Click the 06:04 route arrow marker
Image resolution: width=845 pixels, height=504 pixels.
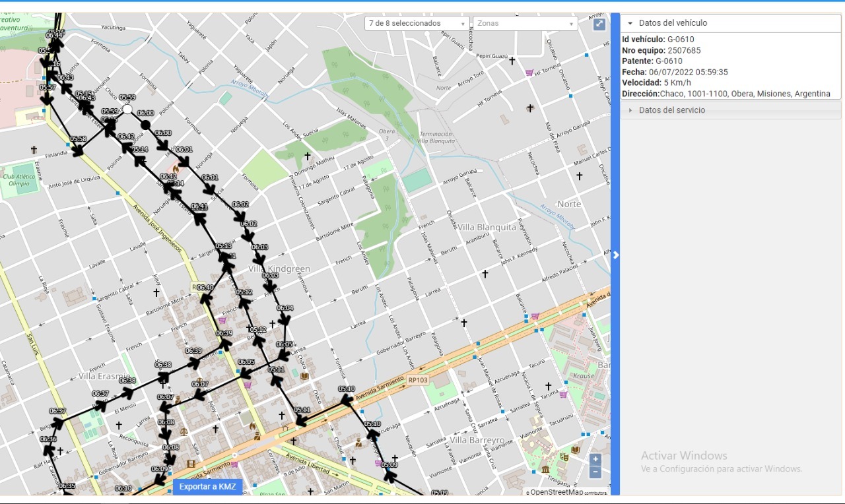[285, 319]
